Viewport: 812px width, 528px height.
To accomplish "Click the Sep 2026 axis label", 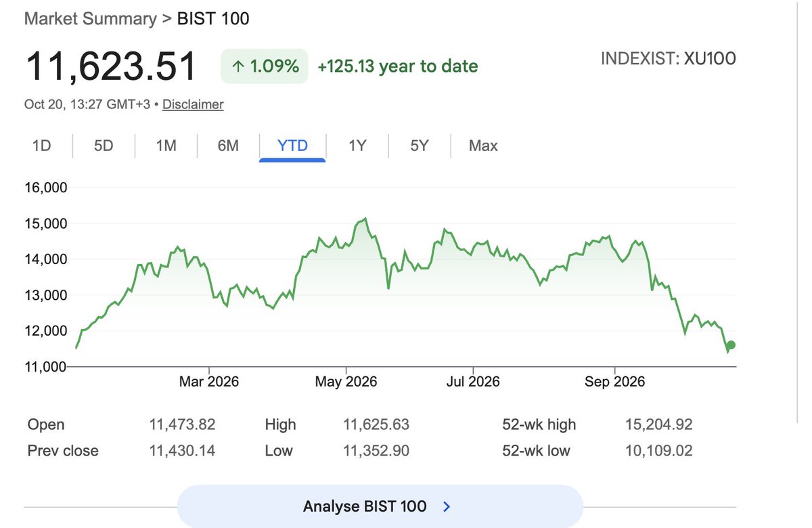I will tap(614, 382).
